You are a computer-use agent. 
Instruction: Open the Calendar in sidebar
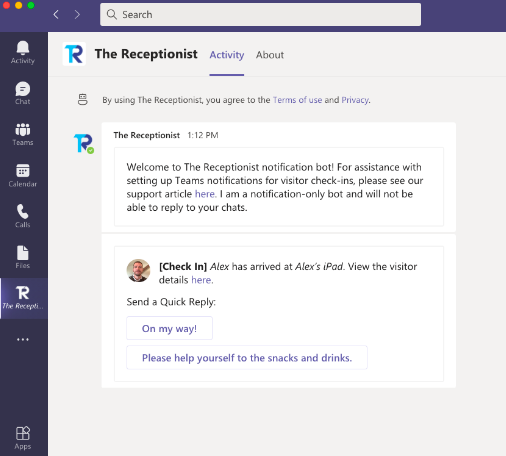tap(23, 175)
